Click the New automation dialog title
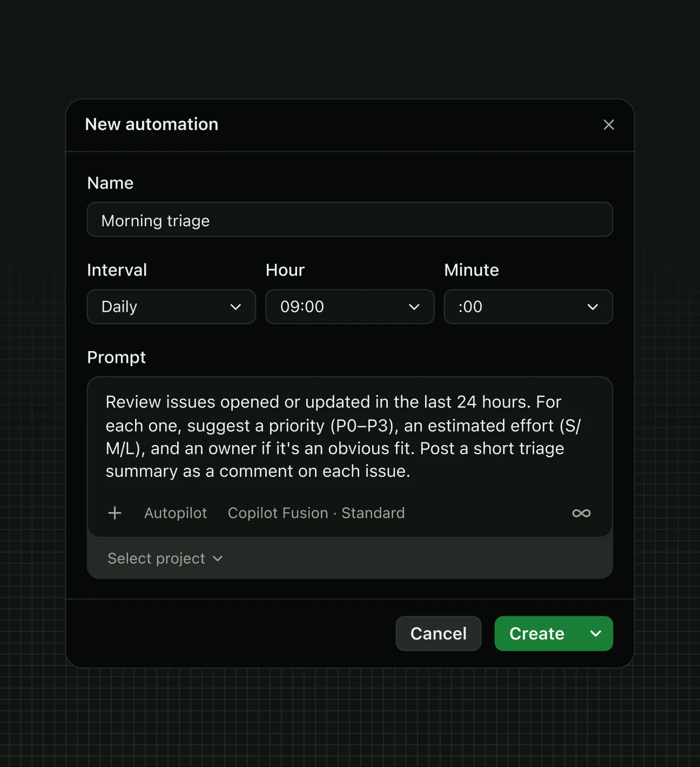This screenshot has height=767, width=700. click(152, 124)
